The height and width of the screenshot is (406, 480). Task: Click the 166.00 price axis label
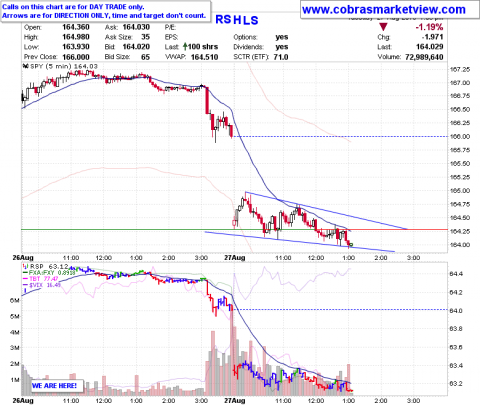[x=460, y=136]
